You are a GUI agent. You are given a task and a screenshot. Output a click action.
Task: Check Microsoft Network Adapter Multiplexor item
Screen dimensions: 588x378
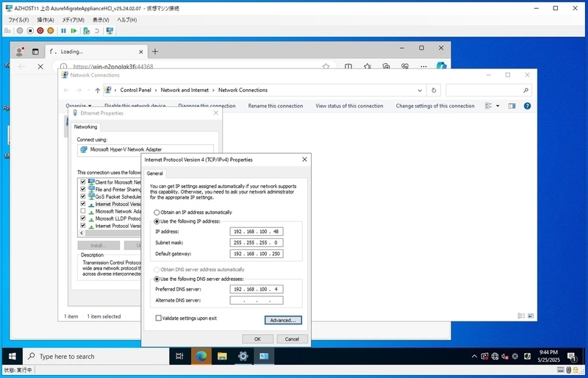pos(83,211)
